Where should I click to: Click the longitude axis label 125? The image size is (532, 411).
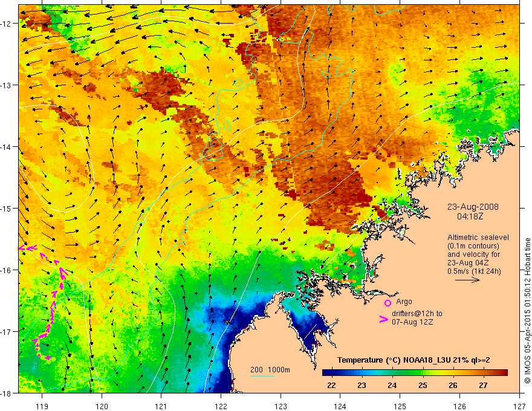coord(400,406)
